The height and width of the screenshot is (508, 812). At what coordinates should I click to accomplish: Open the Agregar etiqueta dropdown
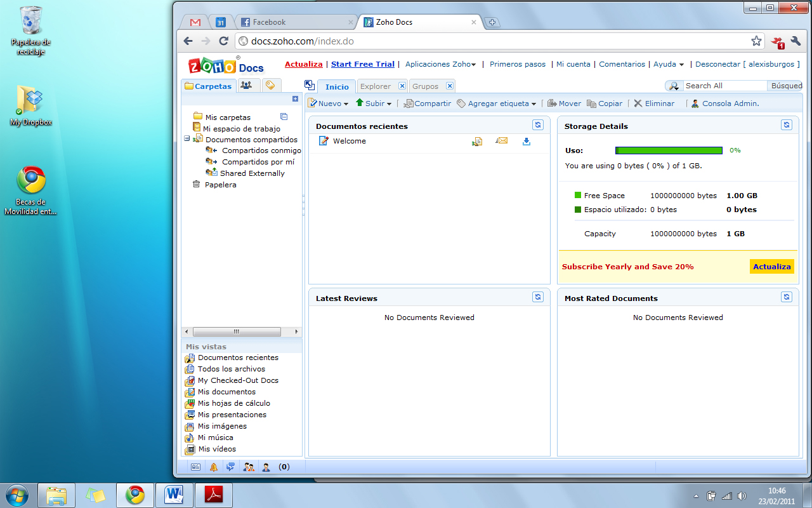(497, 104)
